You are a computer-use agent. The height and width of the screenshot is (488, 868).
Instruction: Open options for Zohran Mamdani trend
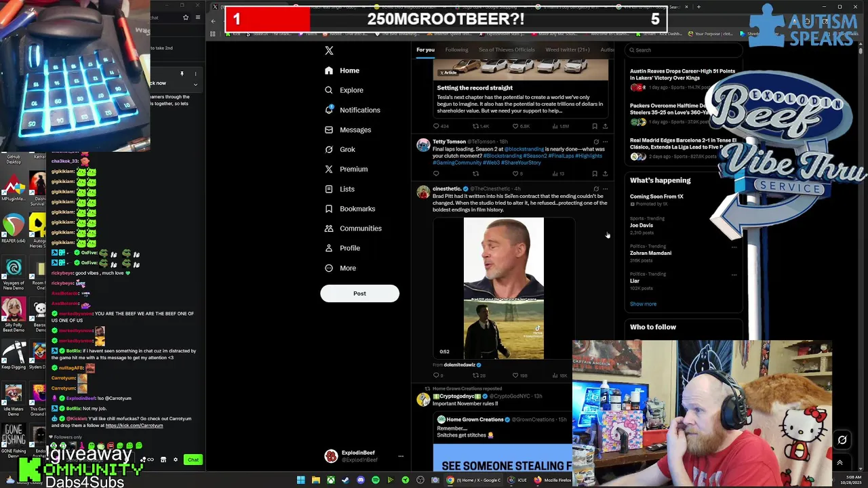coord(734,247)
